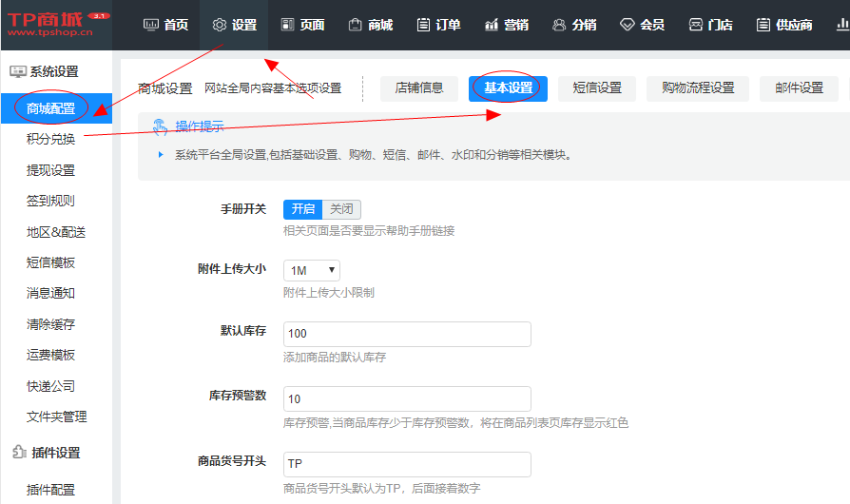Viewport: 850px width, 504px height.
Task: Open 积分兑换 in the sidebar
Action: tap(51, 140)
